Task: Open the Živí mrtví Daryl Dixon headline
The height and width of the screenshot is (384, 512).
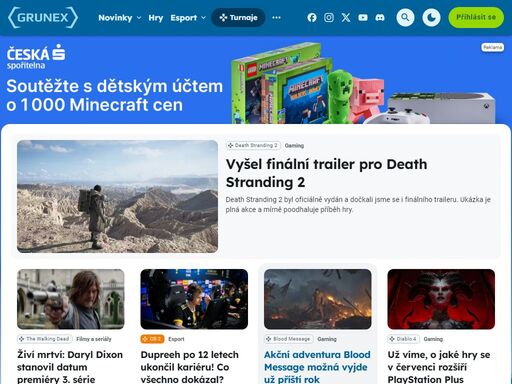Action: coord(70,367)
